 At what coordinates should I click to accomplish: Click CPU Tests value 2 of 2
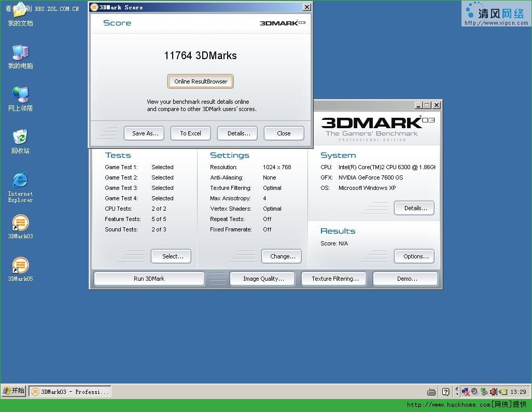click(x=159, y=209)
